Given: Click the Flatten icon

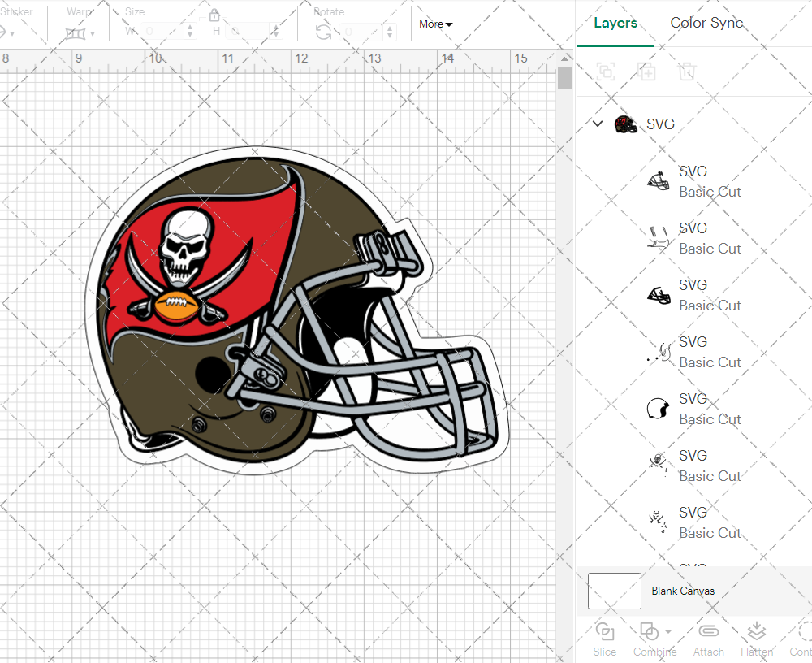Looking at the screenshot, I should 756,632.
